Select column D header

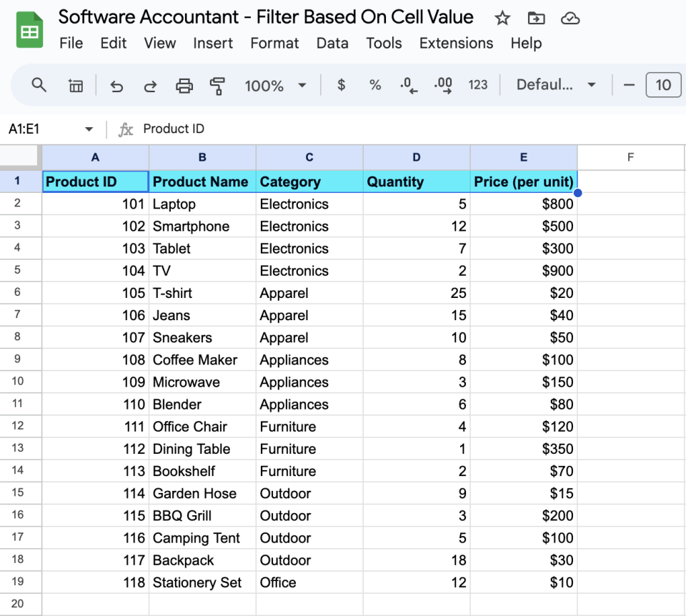(417, 157)
